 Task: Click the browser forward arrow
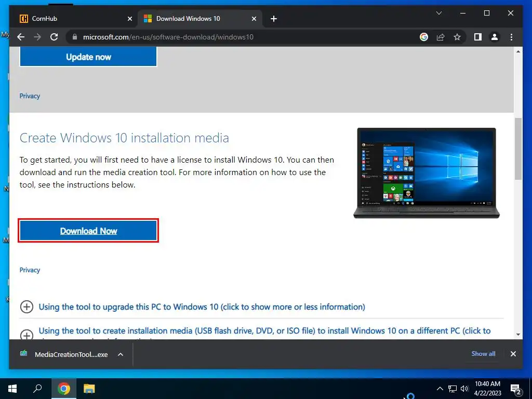pos(37,37)
